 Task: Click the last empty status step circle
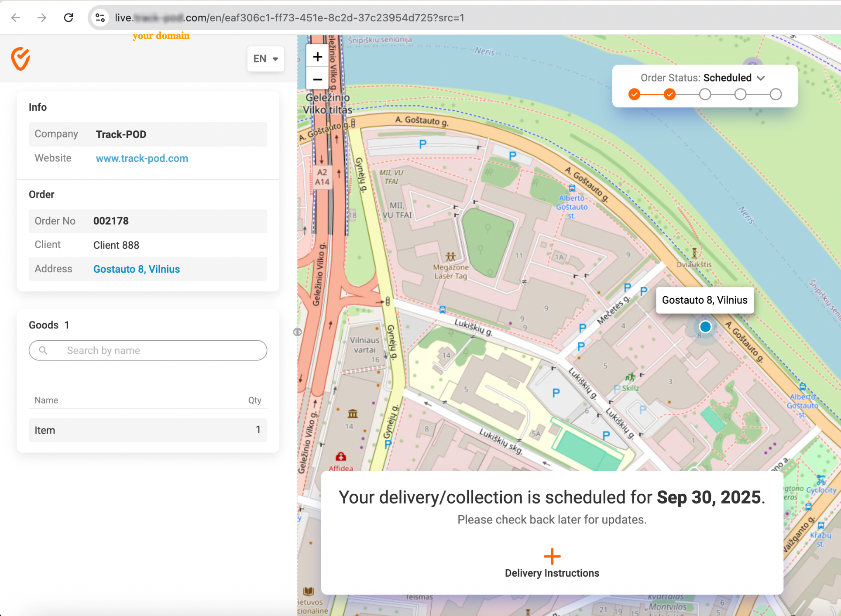tap(776, 94)
